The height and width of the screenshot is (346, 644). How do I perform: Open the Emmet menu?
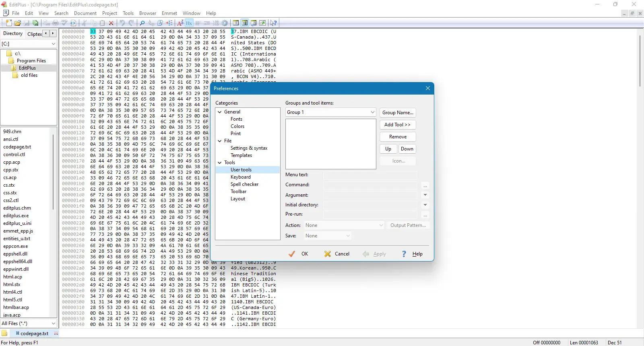[169, 13]
